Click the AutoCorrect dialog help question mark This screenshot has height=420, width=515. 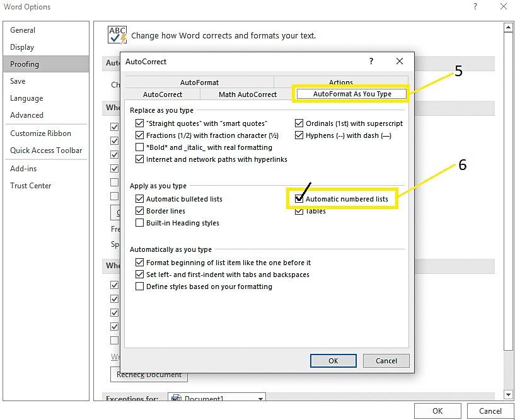tap(371, 61)
